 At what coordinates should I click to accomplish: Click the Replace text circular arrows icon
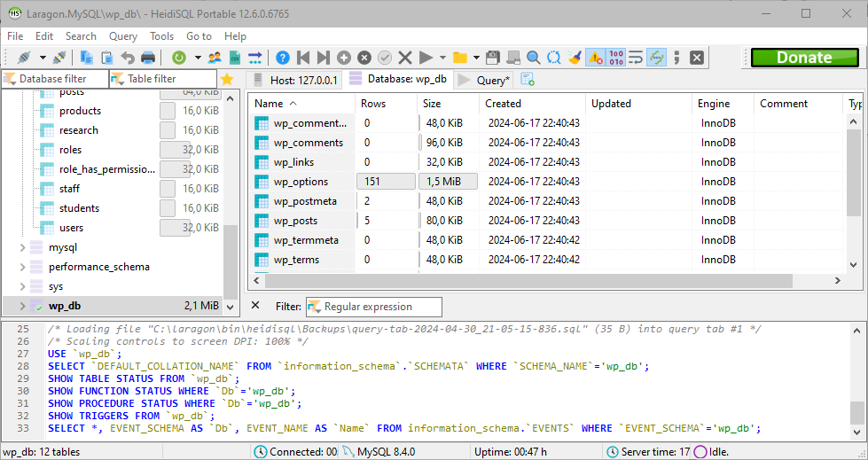554,58
